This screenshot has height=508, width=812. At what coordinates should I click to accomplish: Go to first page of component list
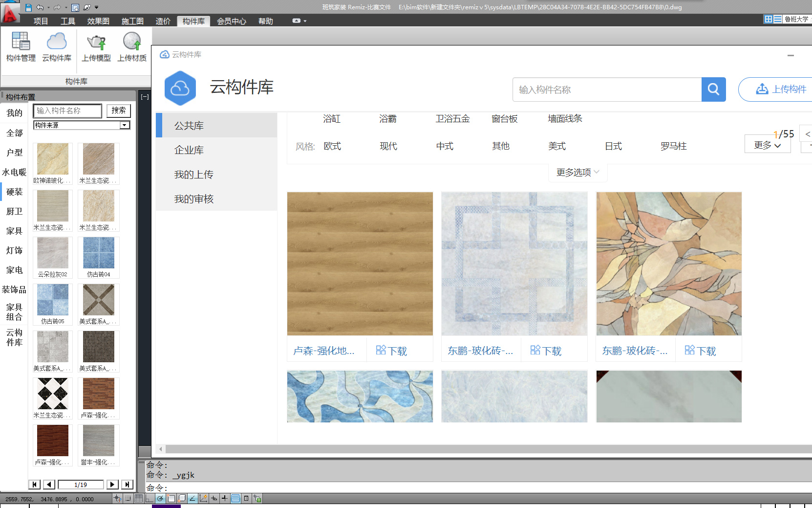coord(34,485)
